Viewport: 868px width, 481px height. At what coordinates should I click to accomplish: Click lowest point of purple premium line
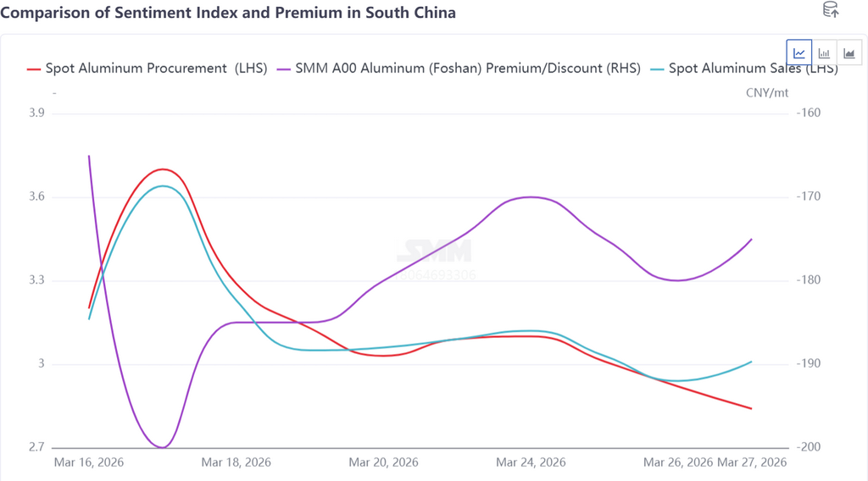pyautogui.click(x=163, y=447)
